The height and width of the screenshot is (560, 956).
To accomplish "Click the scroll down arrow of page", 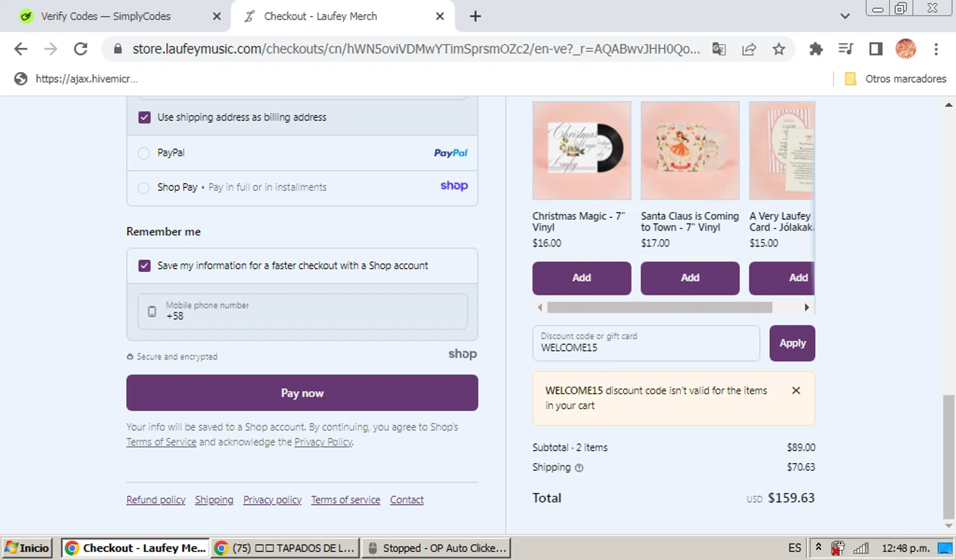I will (x=949, y=526).
